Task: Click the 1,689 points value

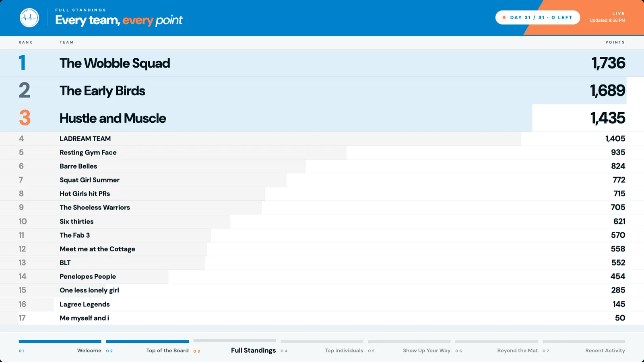Action: pyautogui.click(x=608, y=91)
